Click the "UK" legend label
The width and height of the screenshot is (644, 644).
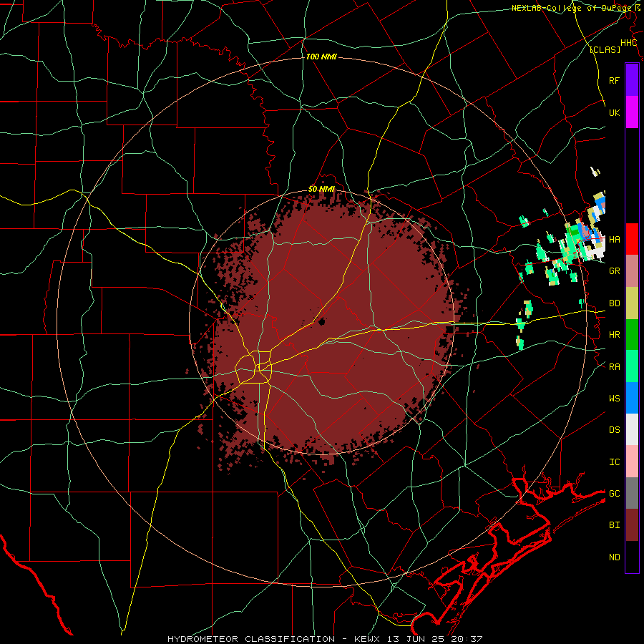pyautogui.click(x=614, y=112)
